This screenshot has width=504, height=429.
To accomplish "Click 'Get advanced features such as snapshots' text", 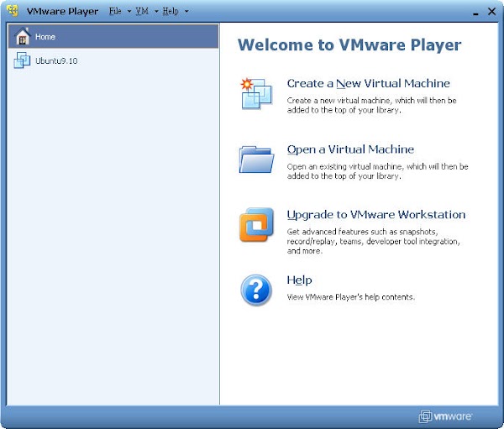I will (x=373, y=241).
